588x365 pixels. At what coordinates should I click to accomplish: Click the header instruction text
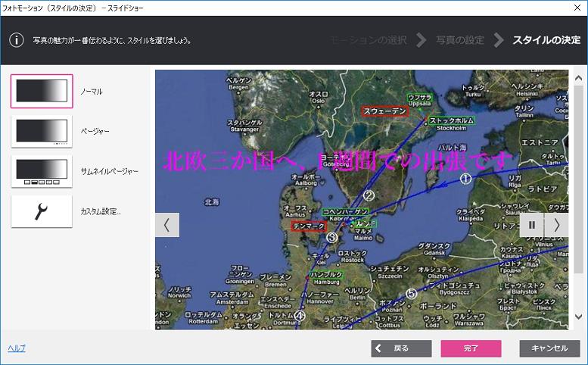pyautogui.click(x=112, y=40)
